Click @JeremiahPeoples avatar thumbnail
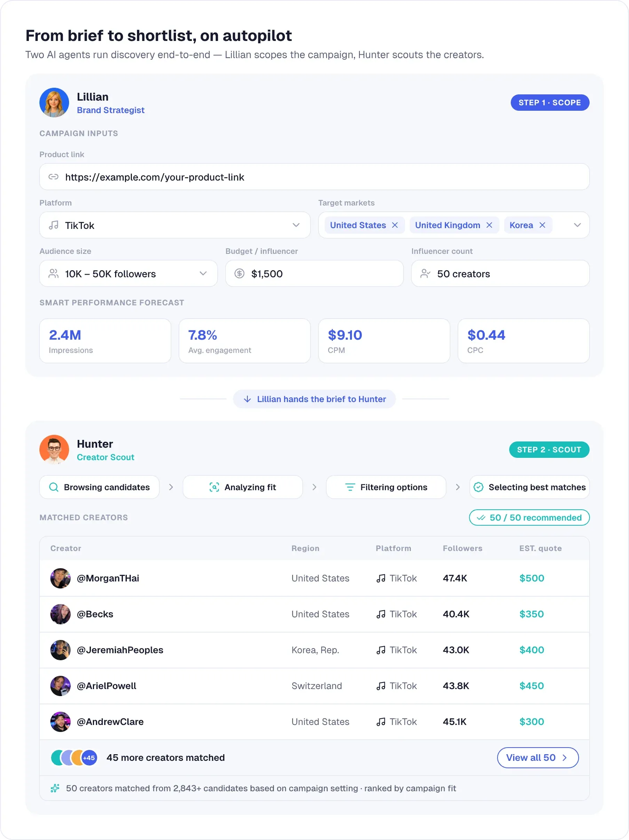 click(60, 650)
